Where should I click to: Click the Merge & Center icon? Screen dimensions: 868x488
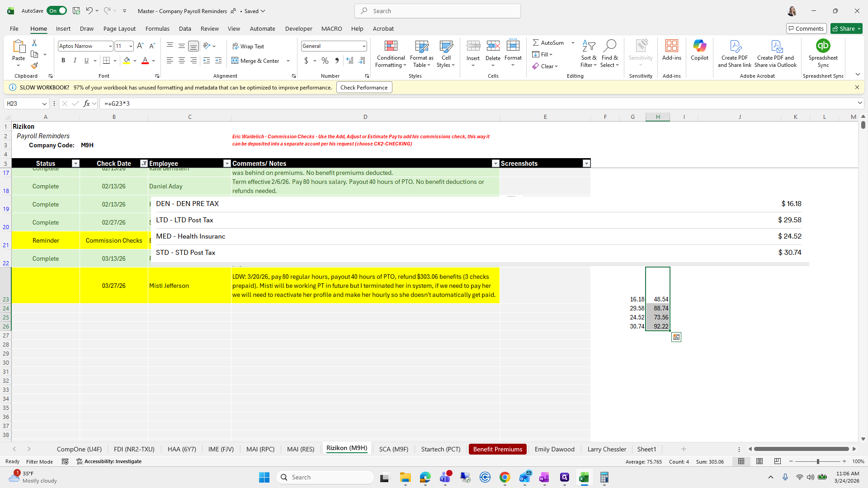pyautogui.click(x=235, y=61)
